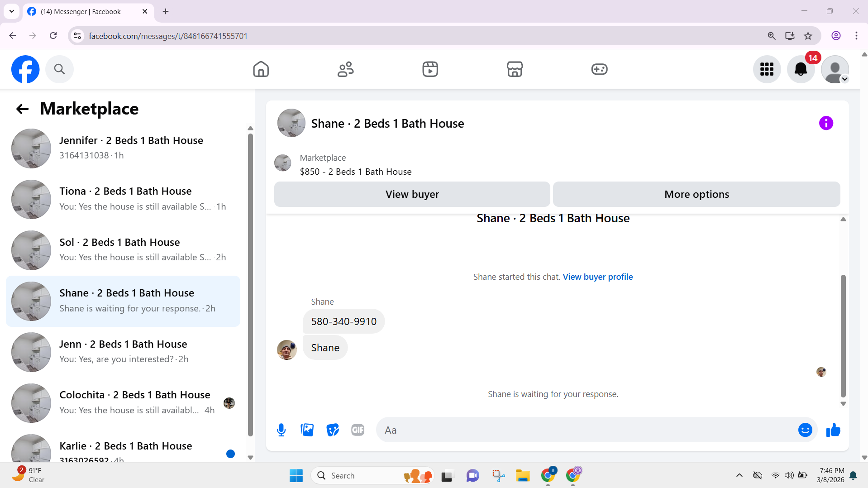Image resolution: width=868 pixels, height=488 pixels.
Task: Open Colochita's 2 Beds 1 Bath conversation
Action: (x=123, y=403)
